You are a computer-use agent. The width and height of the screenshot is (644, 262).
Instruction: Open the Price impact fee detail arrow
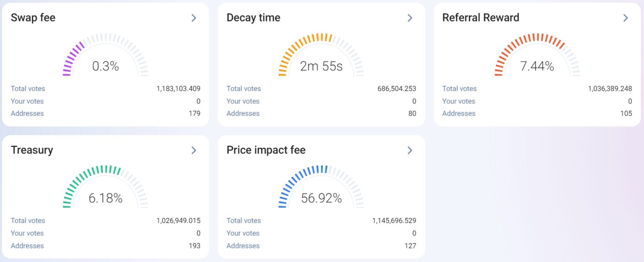[409, 150]
